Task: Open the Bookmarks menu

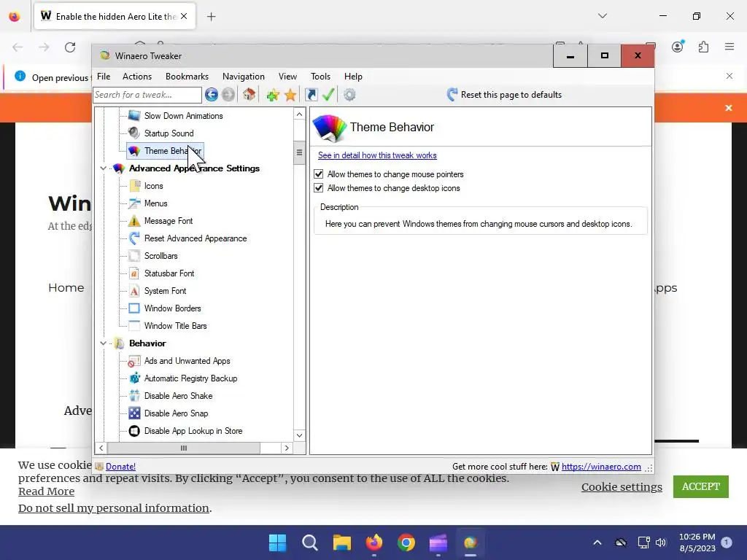Action: coord(187,76)
